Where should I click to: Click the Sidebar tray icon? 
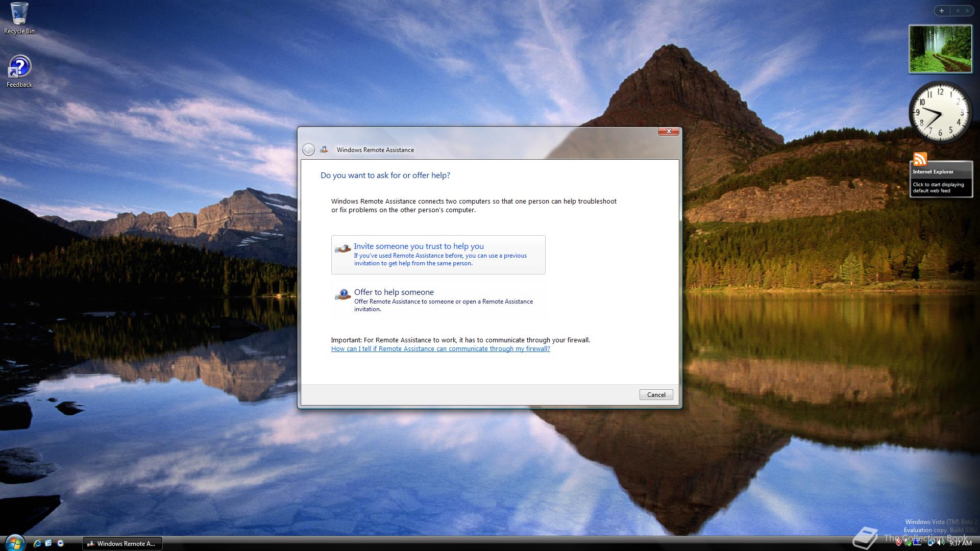917,542
